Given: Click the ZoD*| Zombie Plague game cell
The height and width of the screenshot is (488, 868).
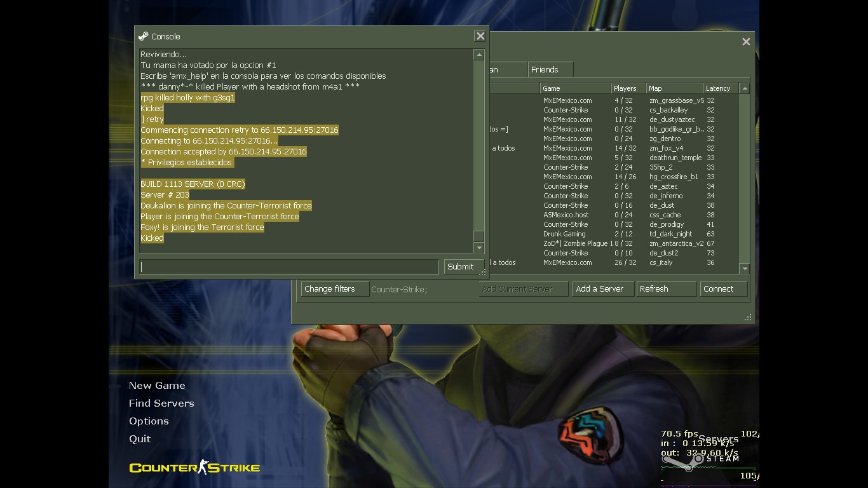Looking at the screenshot, I should tap(576, 243).
